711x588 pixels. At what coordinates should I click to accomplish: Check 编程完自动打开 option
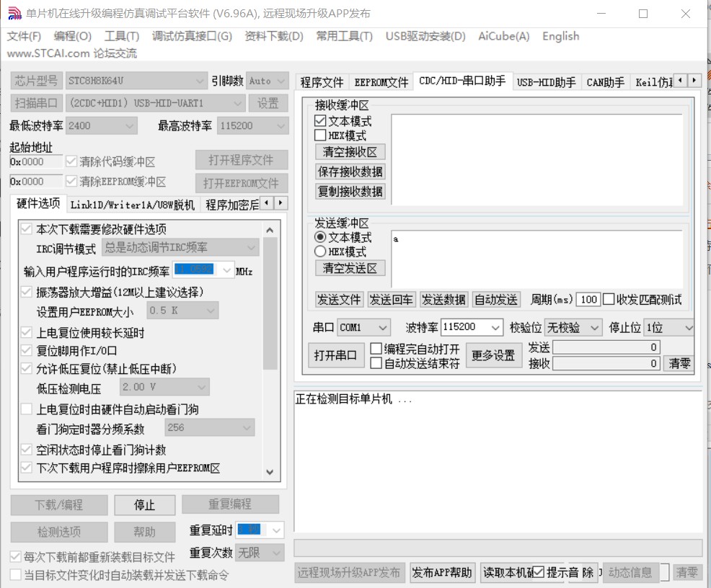point(374,348)
